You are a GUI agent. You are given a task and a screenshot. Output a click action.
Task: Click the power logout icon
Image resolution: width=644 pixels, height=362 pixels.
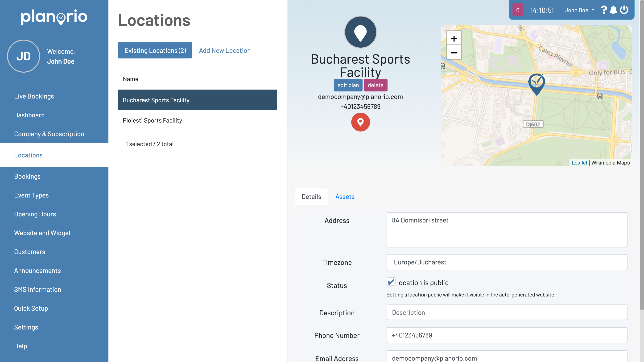tap(624, 10)
